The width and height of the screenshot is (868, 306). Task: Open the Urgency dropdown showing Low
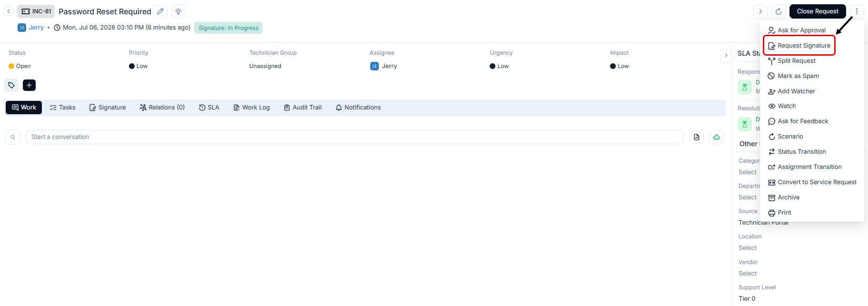499,66
